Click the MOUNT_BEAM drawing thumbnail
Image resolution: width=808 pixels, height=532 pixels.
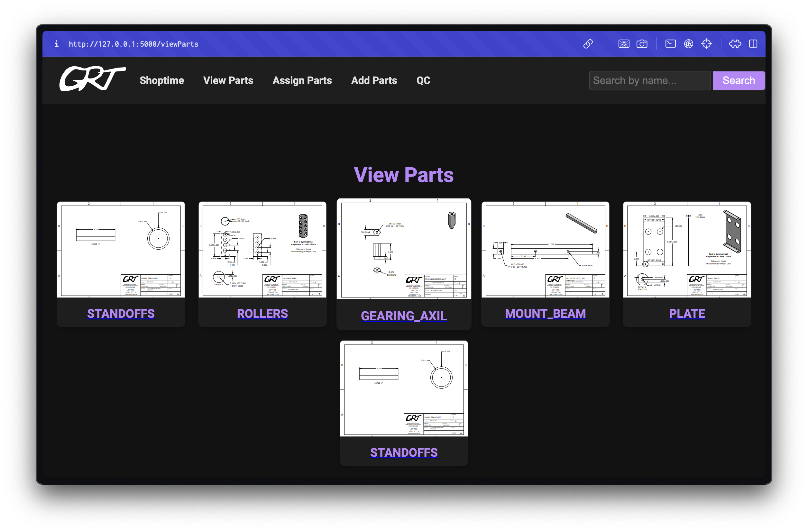click(x=545, y=250)
